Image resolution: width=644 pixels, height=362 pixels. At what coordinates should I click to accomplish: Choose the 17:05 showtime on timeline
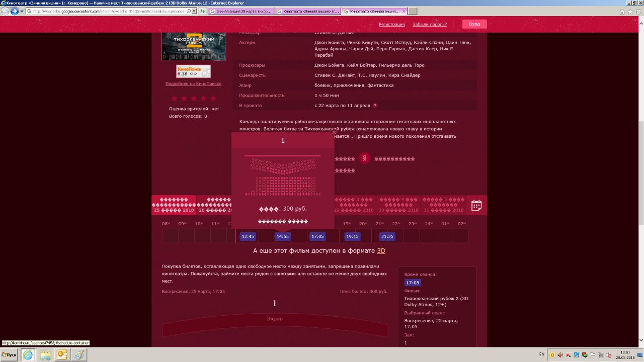coord(317,236)
